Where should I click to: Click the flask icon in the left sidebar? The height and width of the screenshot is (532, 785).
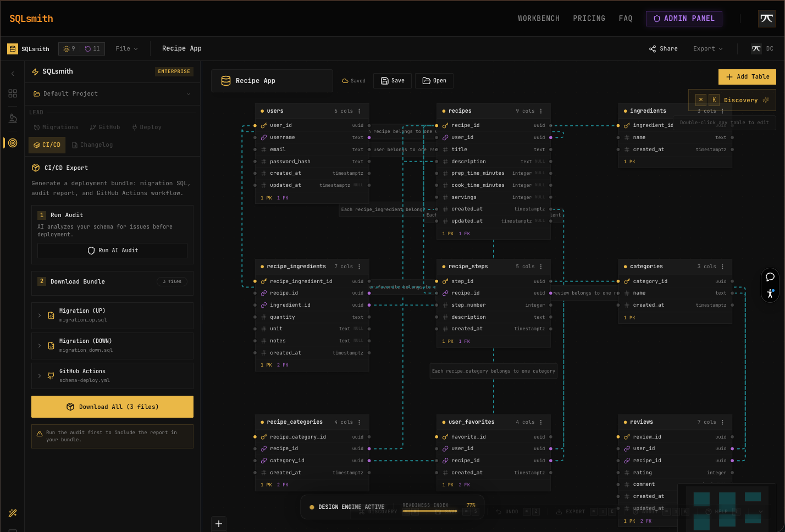click(x=12, y=118)
